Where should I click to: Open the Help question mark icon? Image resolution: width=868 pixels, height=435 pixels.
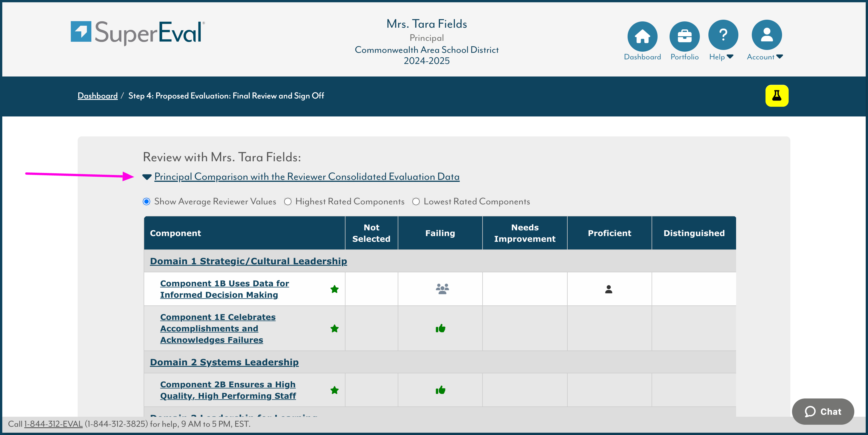[x=723, y=35]
